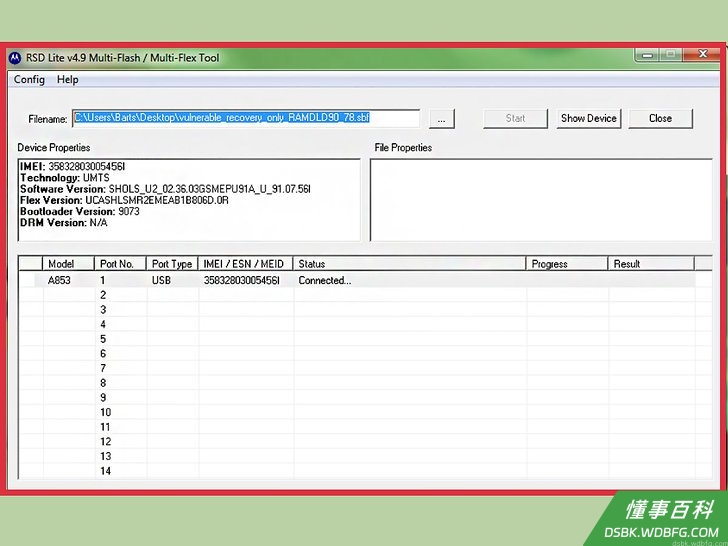Click the DRM Version: N/A line

coord(64,223)
